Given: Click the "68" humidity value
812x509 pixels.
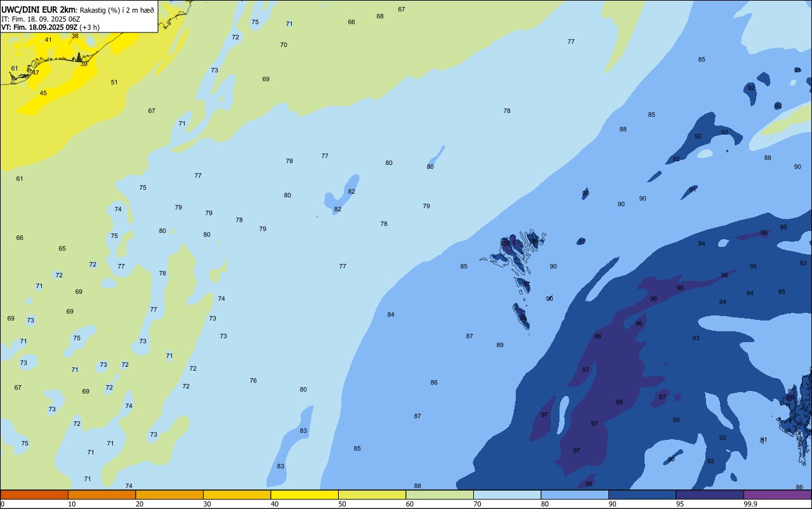Looking at the screenshot, I should coord(380,17).
